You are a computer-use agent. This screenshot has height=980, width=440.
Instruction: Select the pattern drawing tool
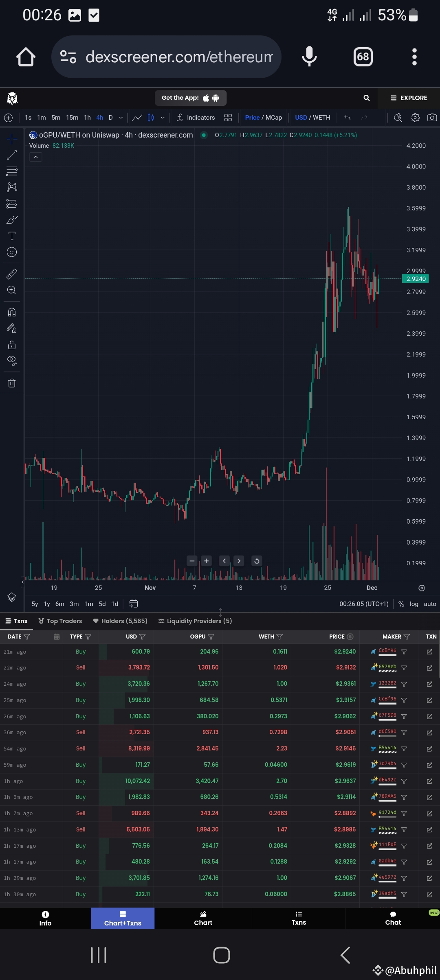[12, 187]
